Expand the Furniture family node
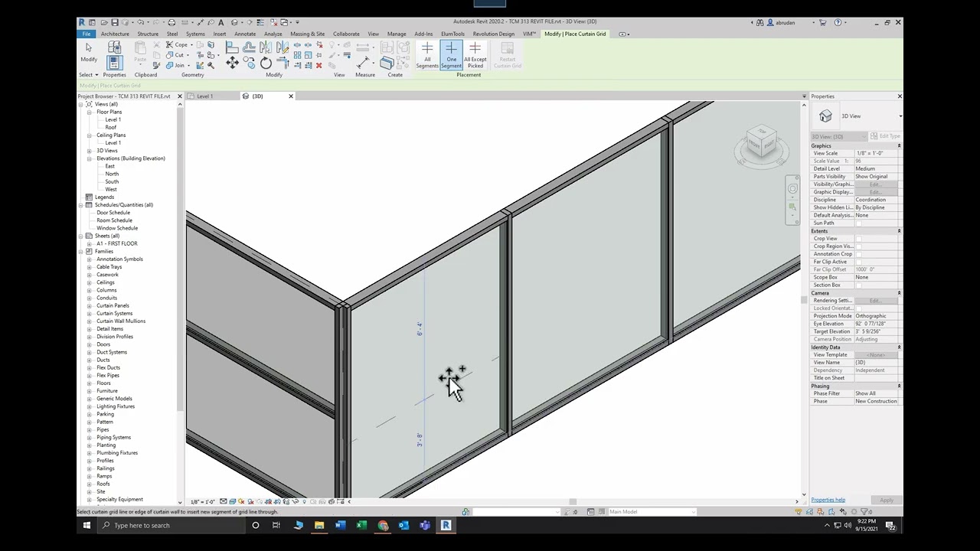 tap(89, 391)
